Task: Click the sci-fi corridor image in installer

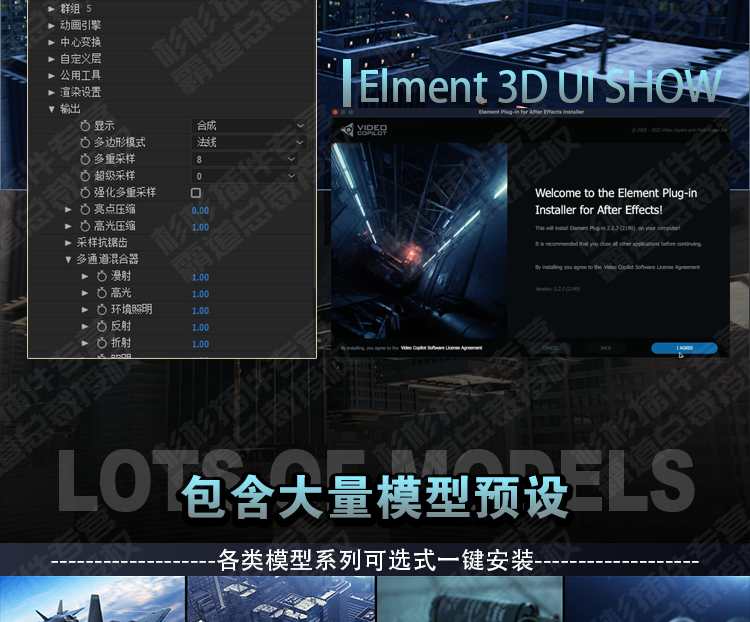Action: click(x=419, y=241)
